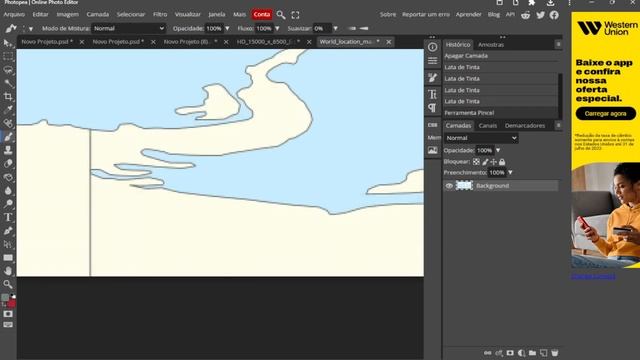Toggle fullscreen mode icon
The width and height of the screenshot is (640, 360).
296,15
